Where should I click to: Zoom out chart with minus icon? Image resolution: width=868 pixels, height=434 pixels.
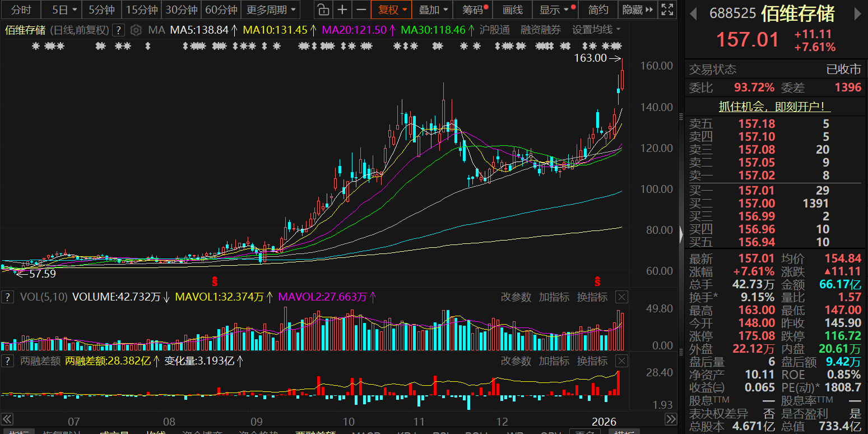(361, 10)
